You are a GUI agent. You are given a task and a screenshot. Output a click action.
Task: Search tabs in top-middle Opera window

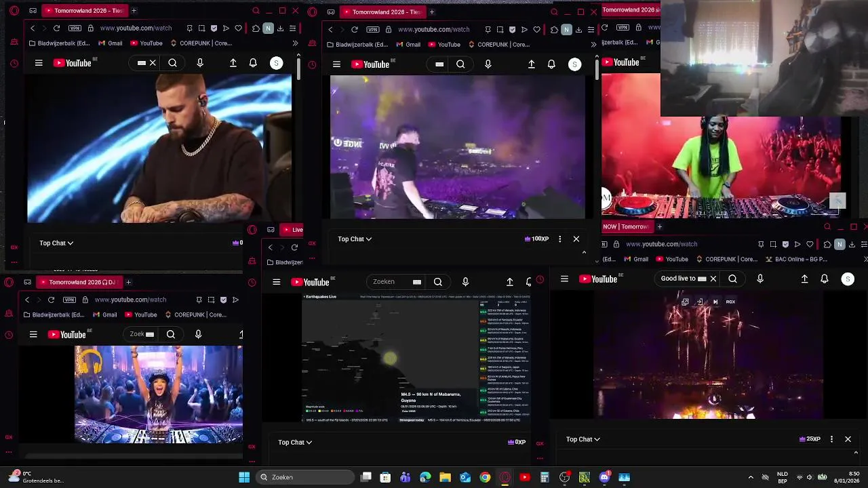pyautogui.click(x=555, y=12)
